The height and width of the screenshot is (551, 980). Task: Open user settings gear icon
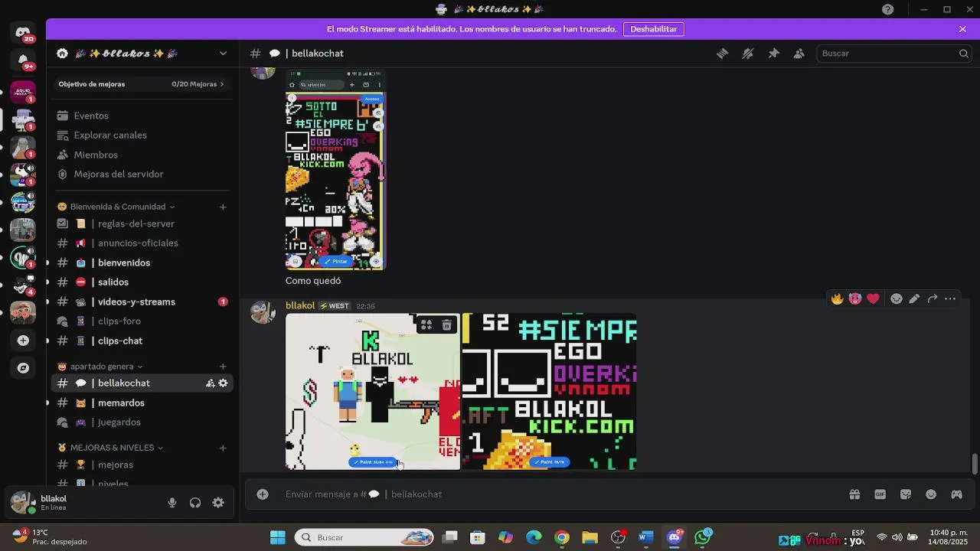(x=218, y=503)
